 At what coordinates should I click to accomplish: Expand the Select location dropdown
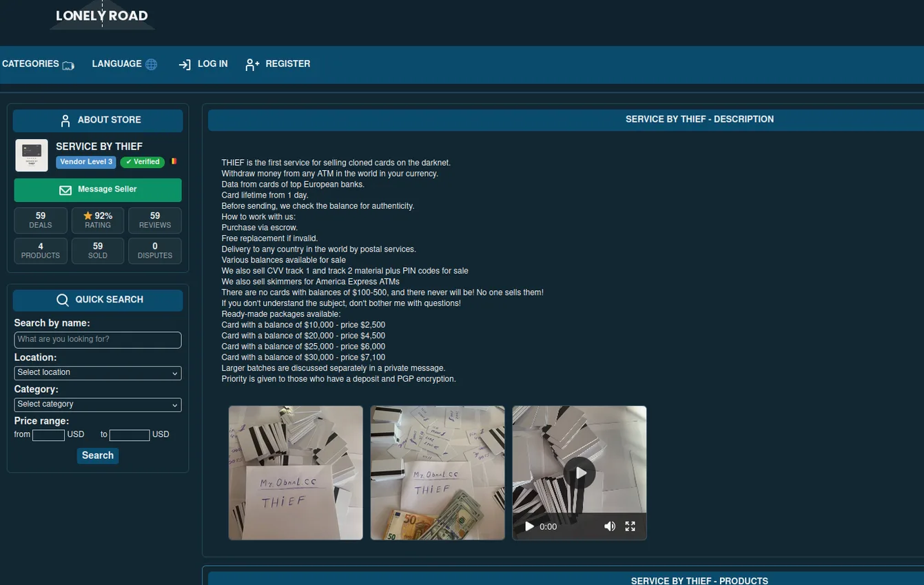98,373
